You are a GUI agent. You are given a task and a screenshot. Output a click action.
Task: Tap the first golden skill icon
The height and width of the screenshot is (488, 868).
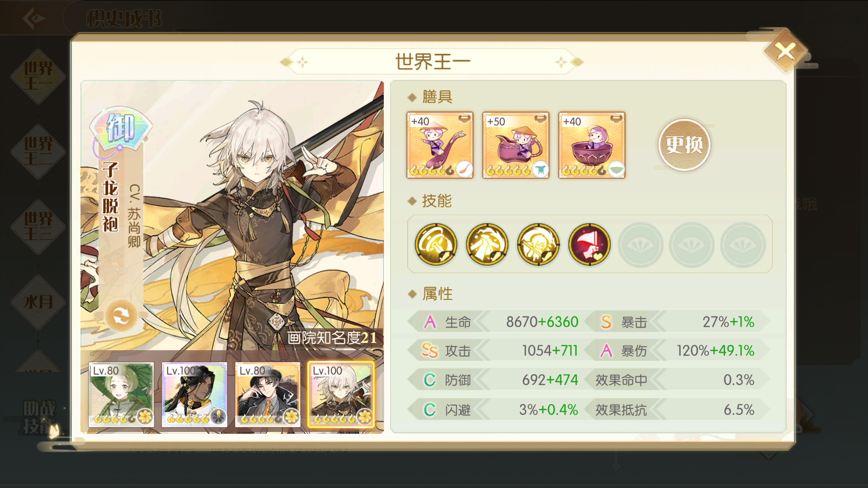[x=436, y=244]
